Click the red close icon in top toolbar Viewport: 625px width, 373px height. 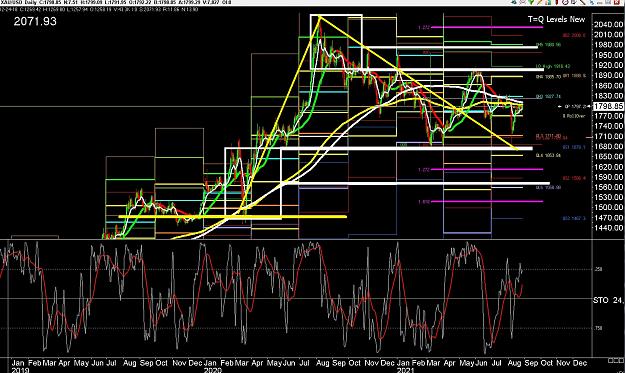[x=618, y=2]
